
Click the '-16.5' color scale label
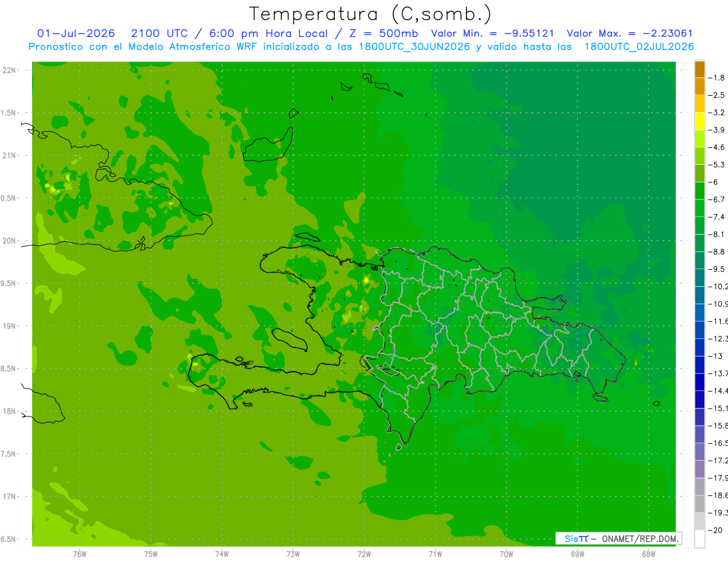pyautogui.click(x=718, y=443)
